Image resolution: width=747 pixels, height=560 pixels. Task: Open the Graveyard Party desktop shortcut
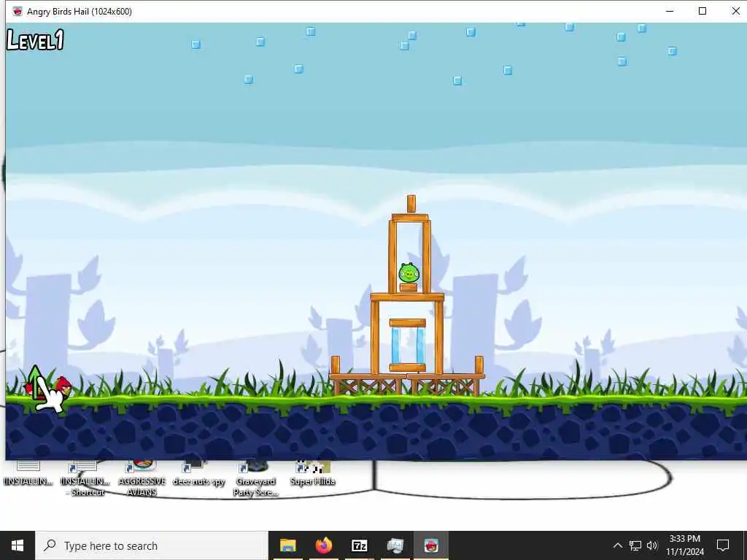coord(255,478)
